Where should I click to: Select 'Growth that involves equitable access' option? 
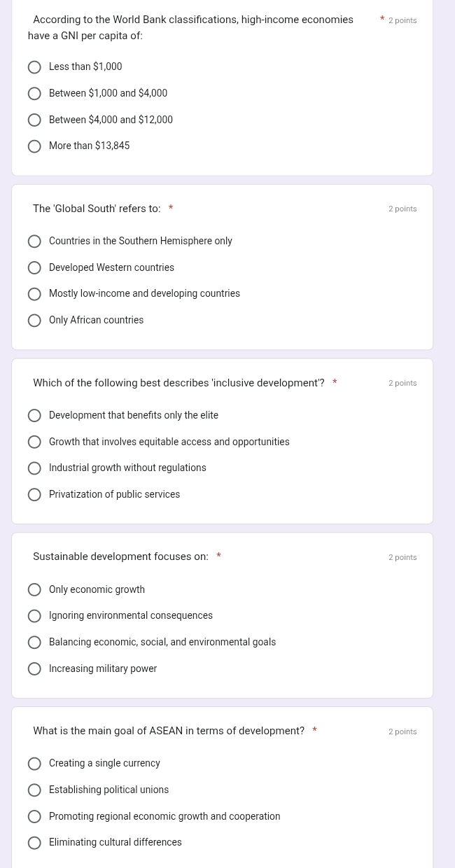34,442
